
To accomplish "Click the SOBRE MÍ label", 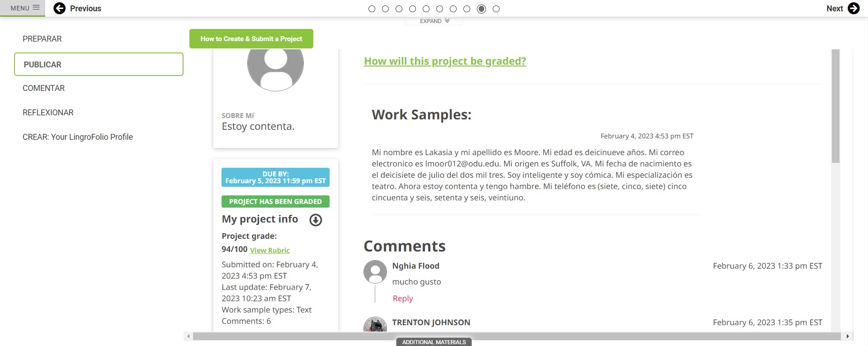I will (x=238, y=116).
